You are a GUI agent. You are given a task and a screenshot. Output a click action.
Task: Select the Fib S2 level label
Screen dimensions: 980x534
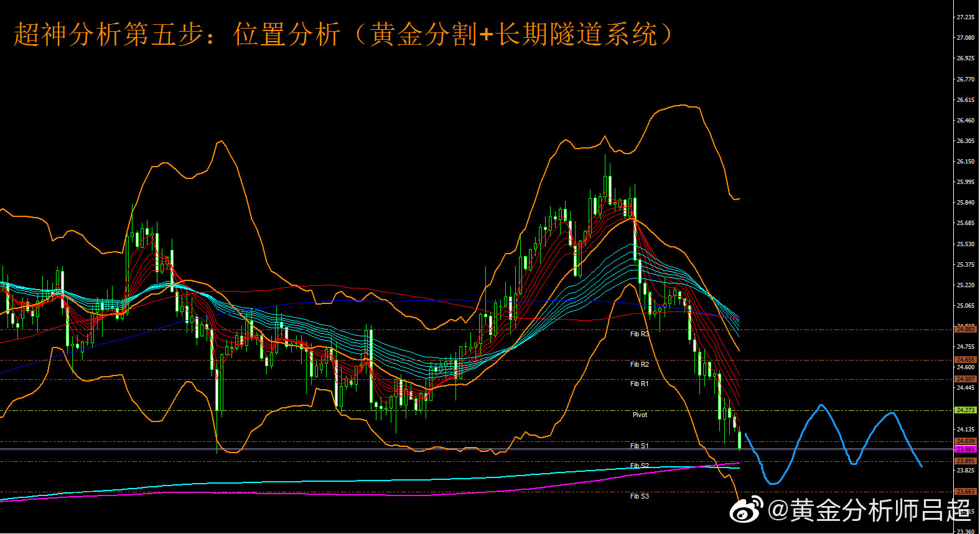point(639,466)
